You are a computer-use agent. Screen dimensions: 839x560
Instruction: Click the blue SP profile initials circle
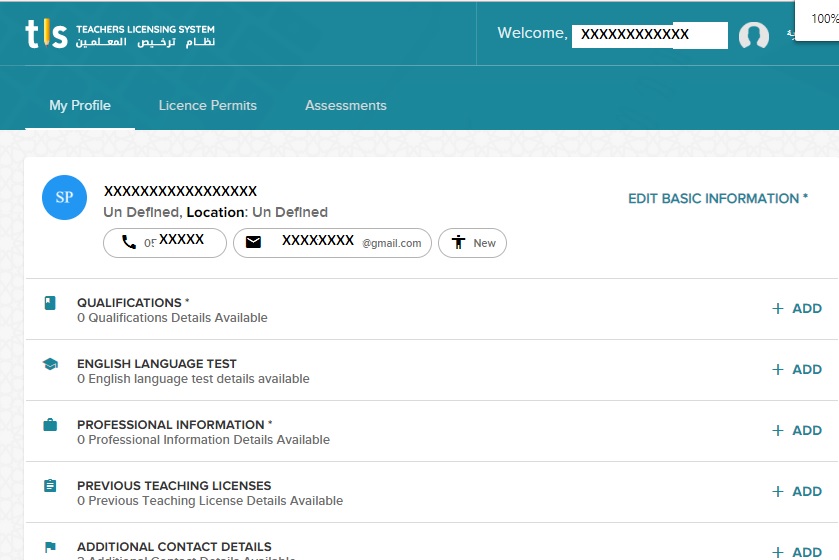(64, 197)
